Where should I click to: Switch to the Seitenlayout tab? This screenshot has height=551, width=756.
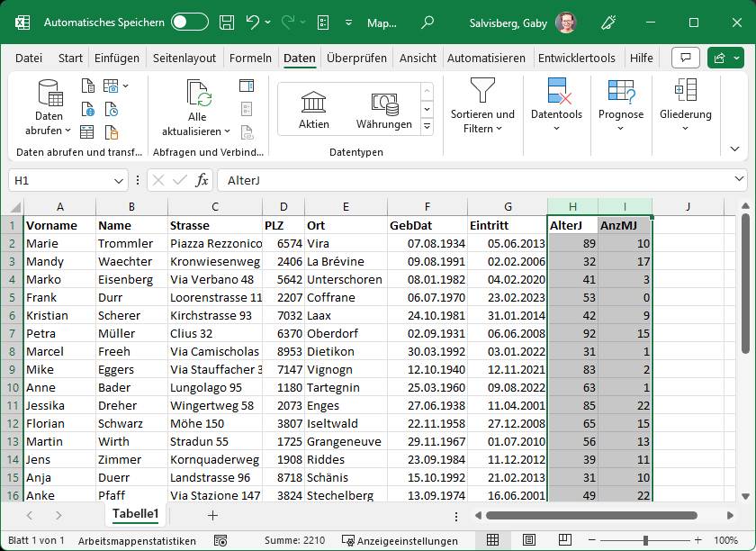184,58
